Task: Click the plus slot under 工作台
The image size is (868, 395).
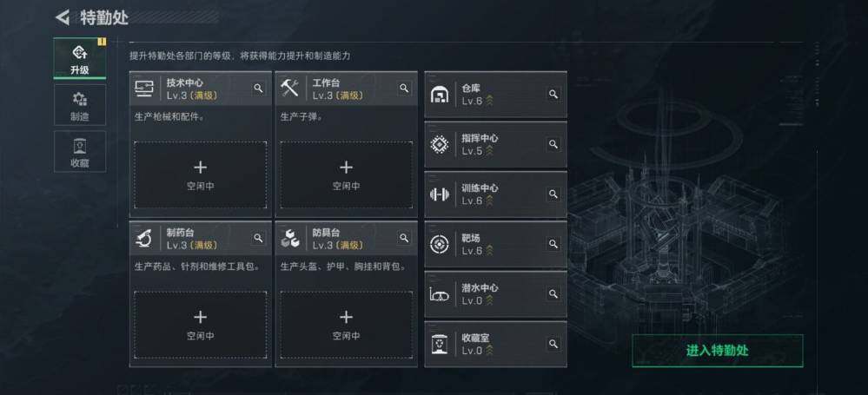Action: pos(346,174)
